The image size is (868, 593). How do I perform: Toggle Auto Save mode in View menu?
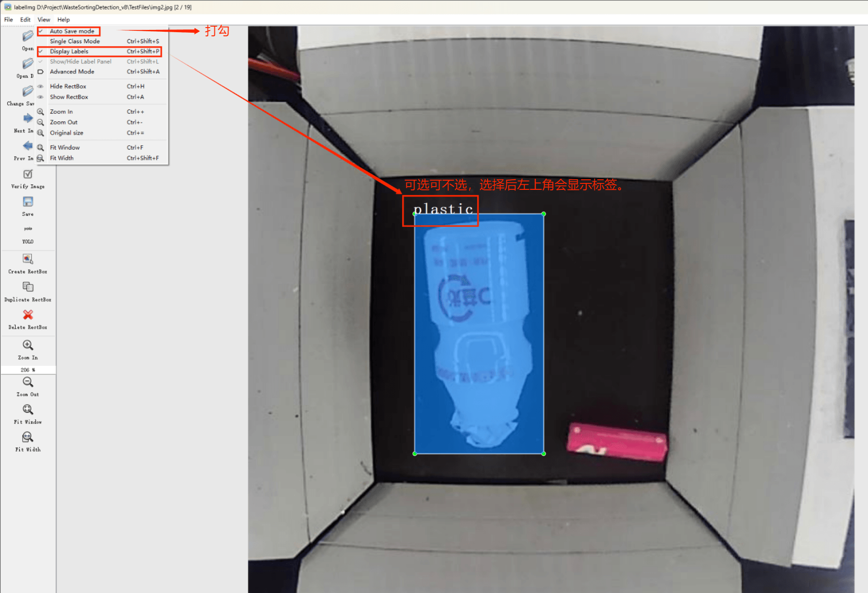pos(103,31)
